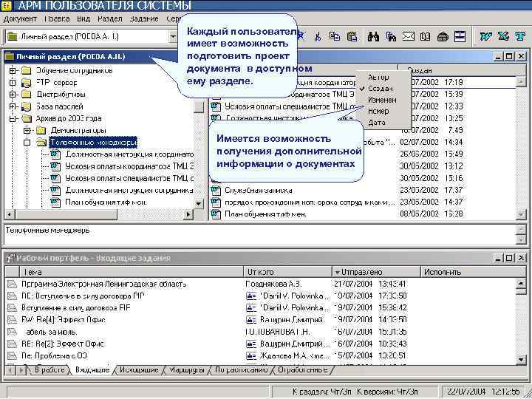Open search with the binoculars icon
This screenshot has height=399, width=532.
click(373, 36)
